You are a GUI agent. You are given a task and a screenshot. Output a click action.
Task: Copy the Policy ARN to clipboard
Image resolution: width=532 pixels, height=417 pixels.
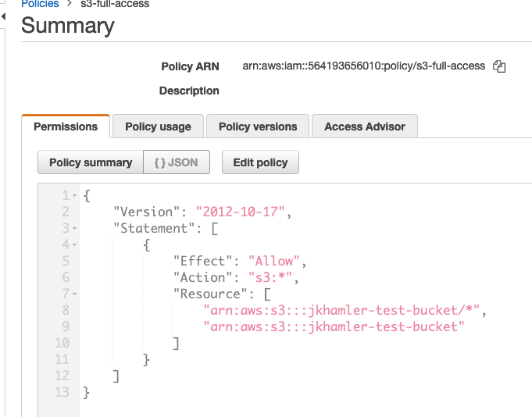[x=499, y=66]
